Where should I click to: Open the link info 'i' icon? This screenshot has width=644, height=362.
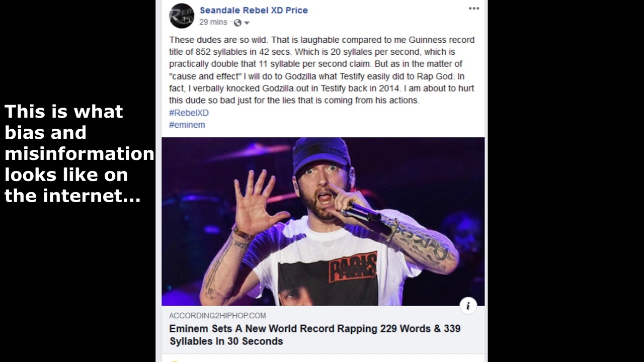coord(468,305)
